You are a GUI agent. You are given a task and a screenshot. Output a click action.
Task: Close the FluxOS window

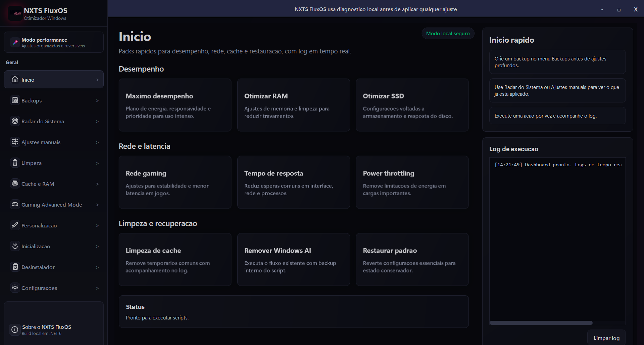click(636, 9)
